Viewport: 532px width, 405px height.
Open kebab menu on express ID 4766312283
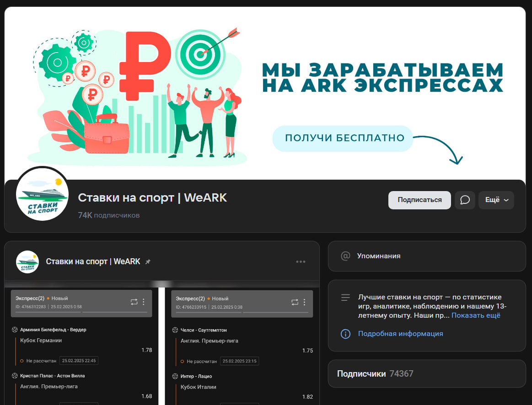click(x=144, y=302)
